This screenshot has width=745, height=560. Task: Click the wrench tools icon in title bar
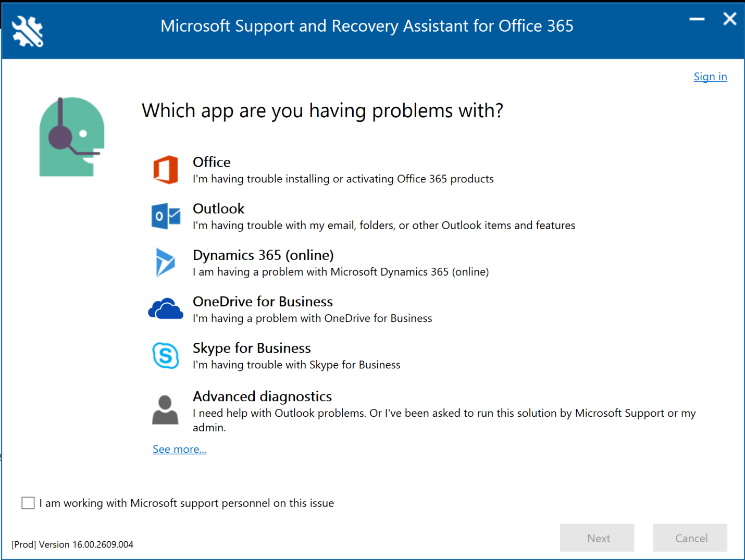27,31
